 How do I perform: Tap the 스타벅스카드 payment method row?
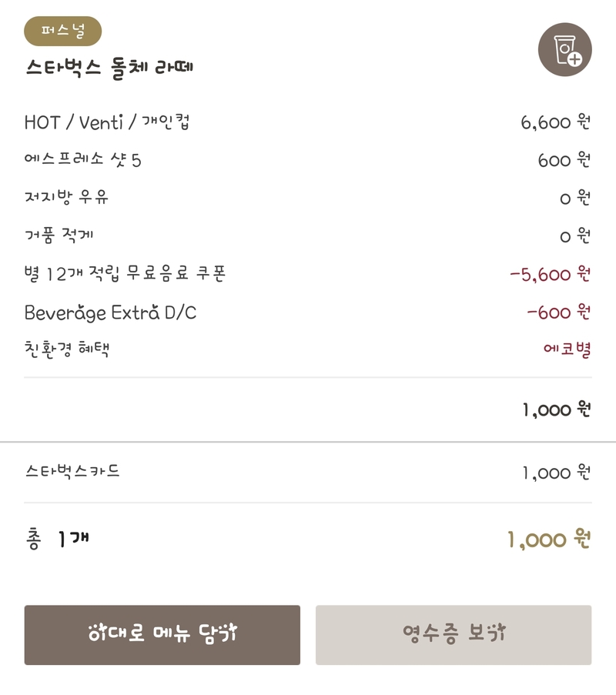pos(308,472)
